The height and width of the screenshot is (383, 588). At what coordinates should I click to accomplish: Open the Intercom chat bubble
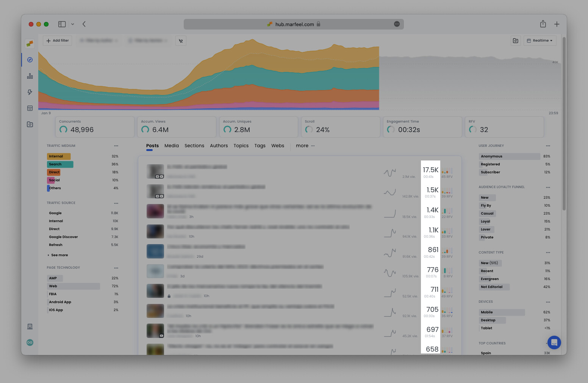pyautogui.click(x=554, y=343)
